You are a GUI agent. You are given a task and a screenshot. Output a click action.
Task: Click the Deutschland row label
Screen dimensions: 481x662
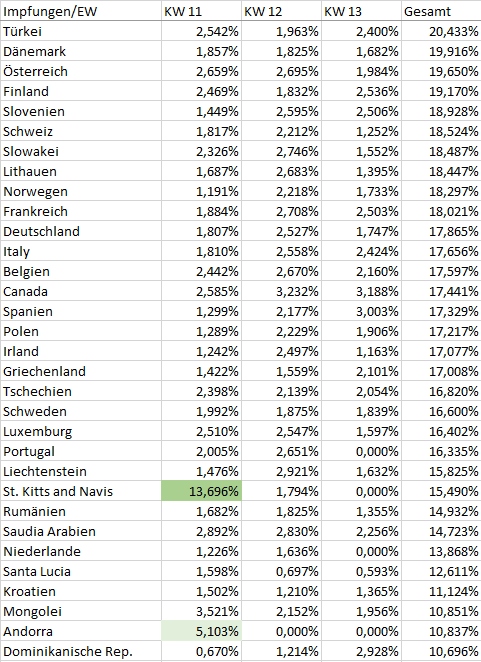(81, 231)
